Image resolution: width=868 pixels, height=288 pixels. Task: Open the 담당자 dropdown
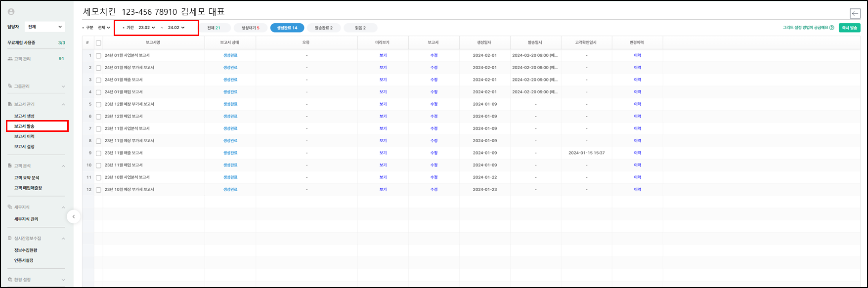coord(45,27)
